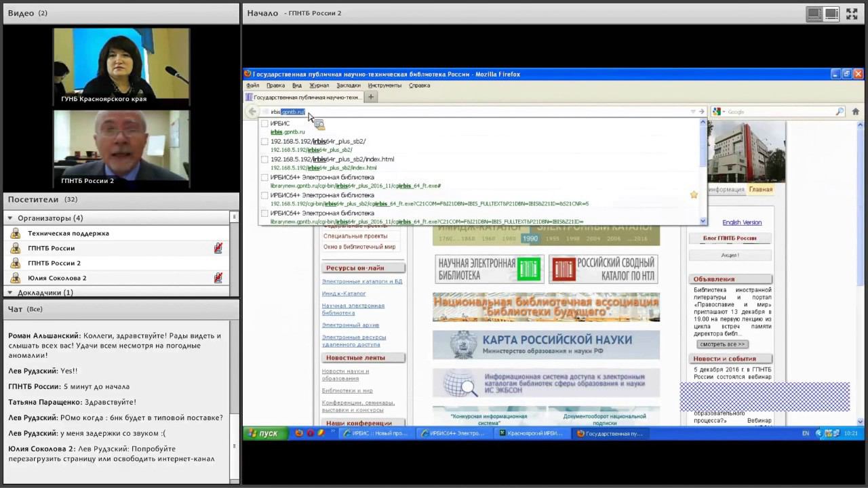Tick the checkbox beside 192.168.5.192/irbis64r_plus_sb2/ suggestion
Screen dimensions: 868x488
click(264, 142)
